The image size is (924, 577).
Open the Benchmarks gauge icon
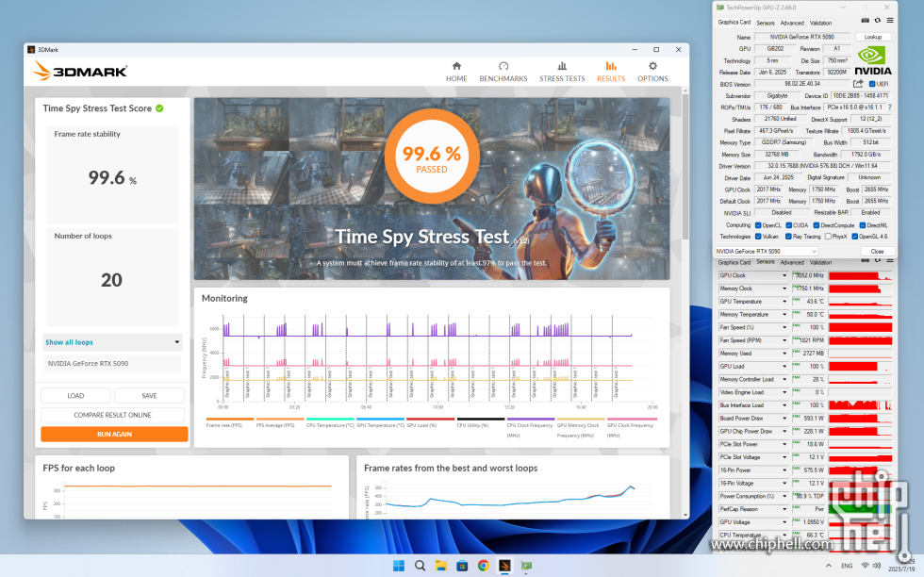point(503,66)
